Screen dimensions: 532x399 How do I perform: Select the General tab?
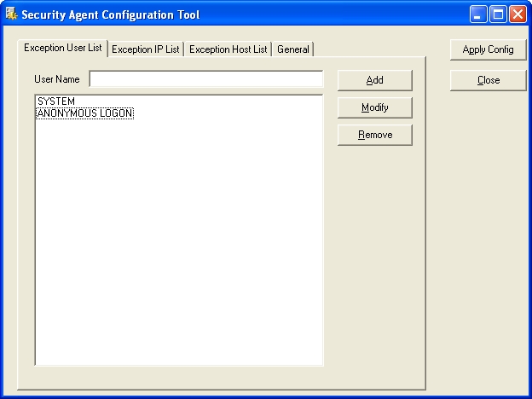click(292, 49)
